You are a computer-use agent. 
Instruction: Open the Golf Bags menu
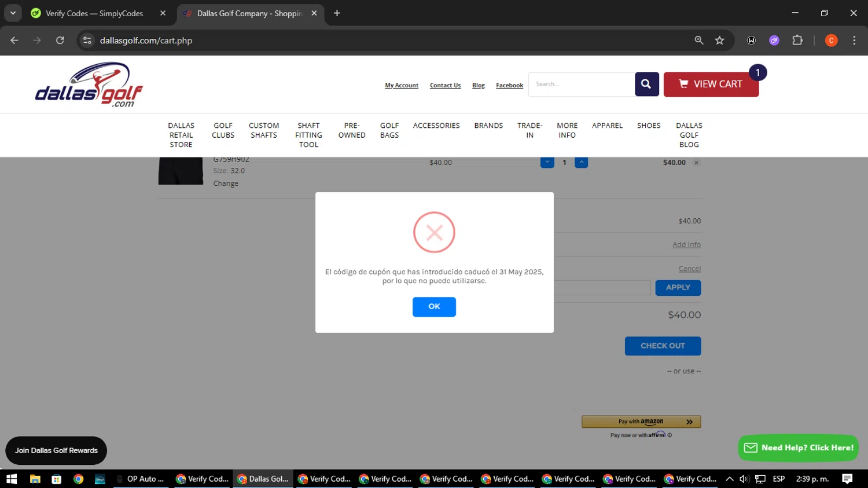point(389,130)
